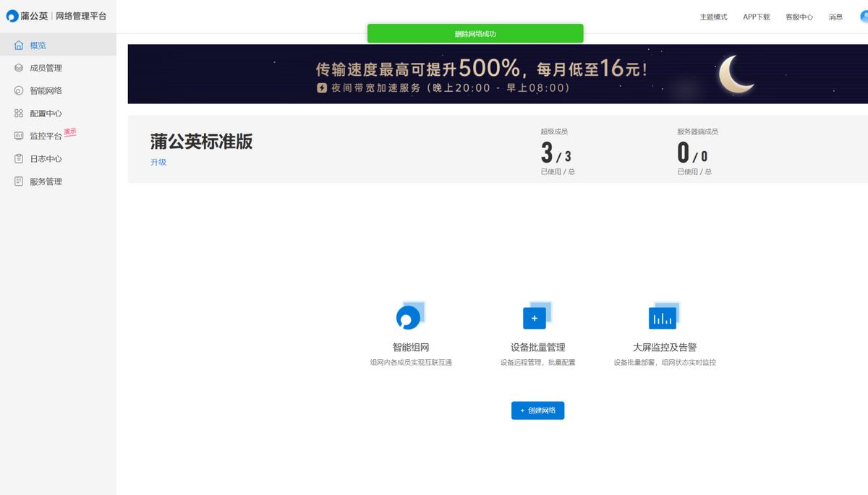Open the 服务管理 service management icon

click(18, 181)
